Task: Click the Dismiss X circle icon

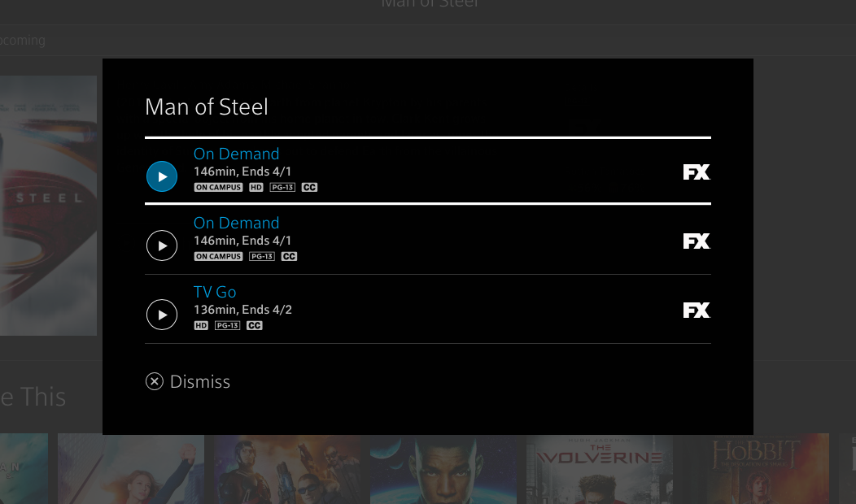Action: (x=155, y=381)
